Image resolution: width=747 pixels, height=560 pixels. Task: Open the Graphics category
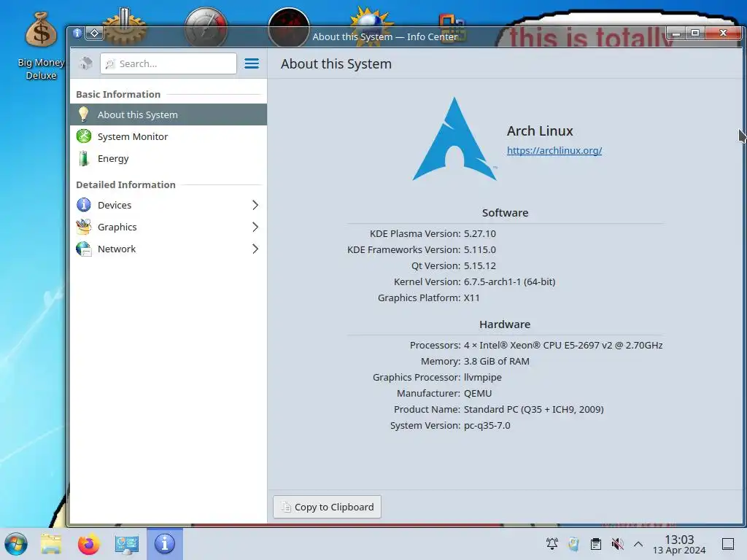[169, 227]
